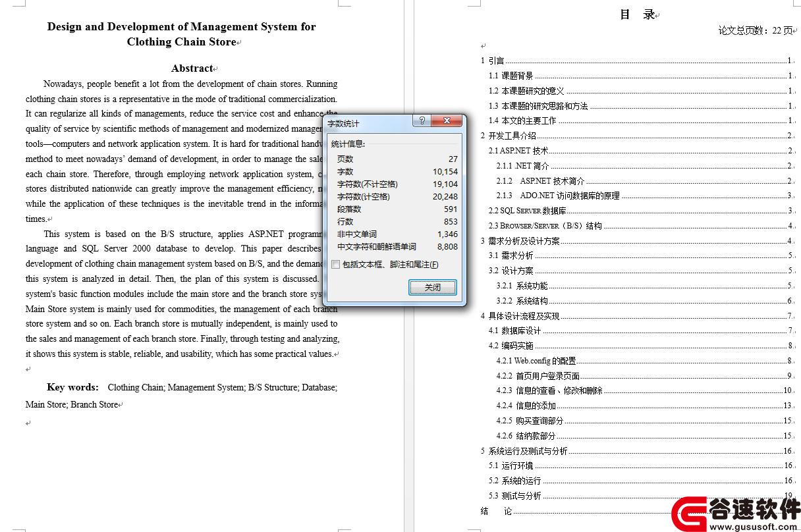Open entry 2.1.2 ASP.NET 技术简介
Screen dimensions: 801x532
tap(645, 181)
